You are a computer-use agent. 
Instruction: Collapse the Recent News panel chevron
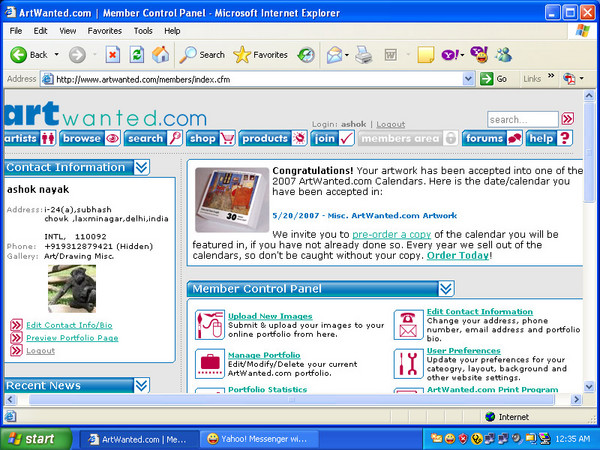point(142,385)
